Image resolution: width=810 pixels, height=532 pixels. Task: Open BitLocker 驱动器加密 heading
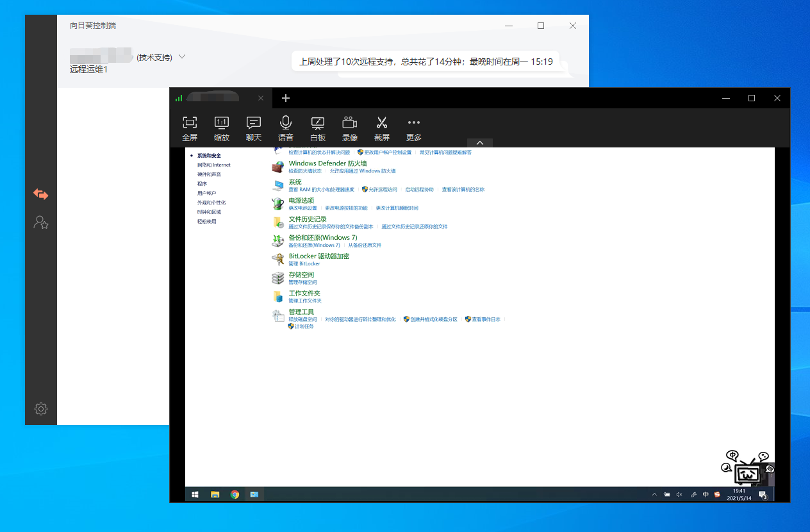319,256
